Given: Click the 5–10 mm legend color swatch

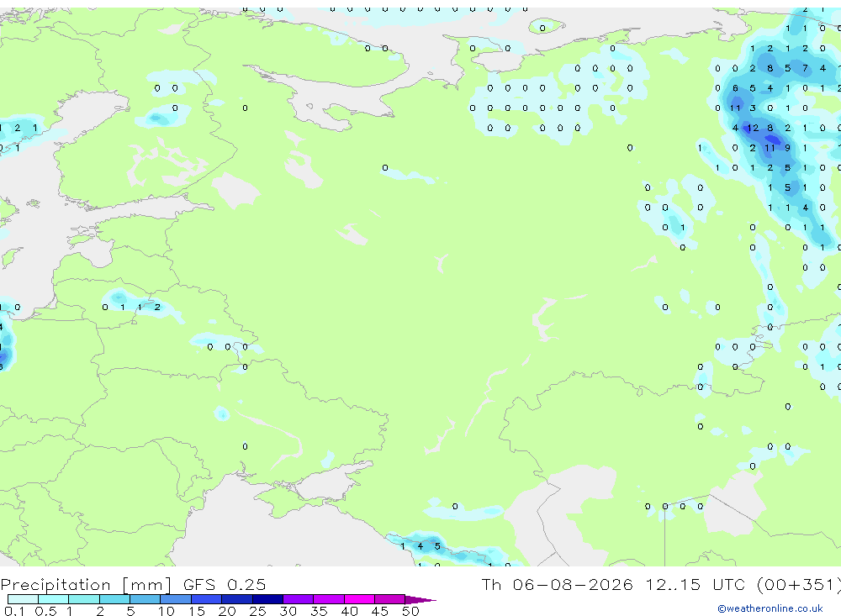Looking at the screenshot, I should point(145,599).
